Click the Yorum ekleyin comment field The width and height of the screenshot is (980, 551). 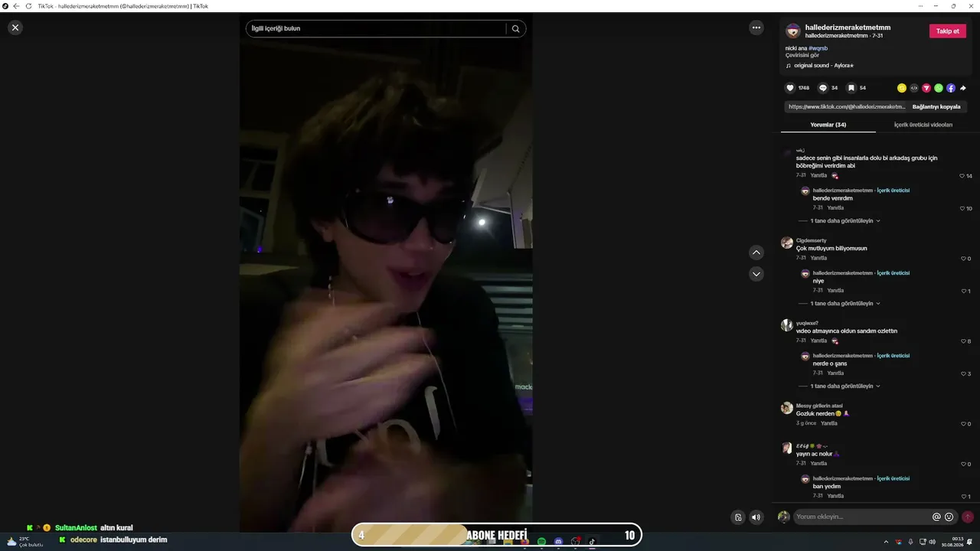point(861,517)
